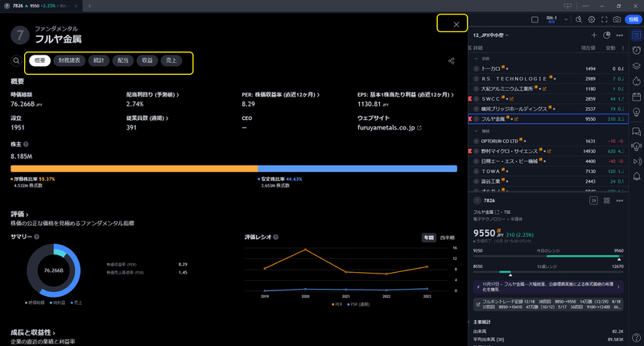Open the watchlist three-dot menu
The width and height of the screenshot is (644, 346).
[619, 35]
